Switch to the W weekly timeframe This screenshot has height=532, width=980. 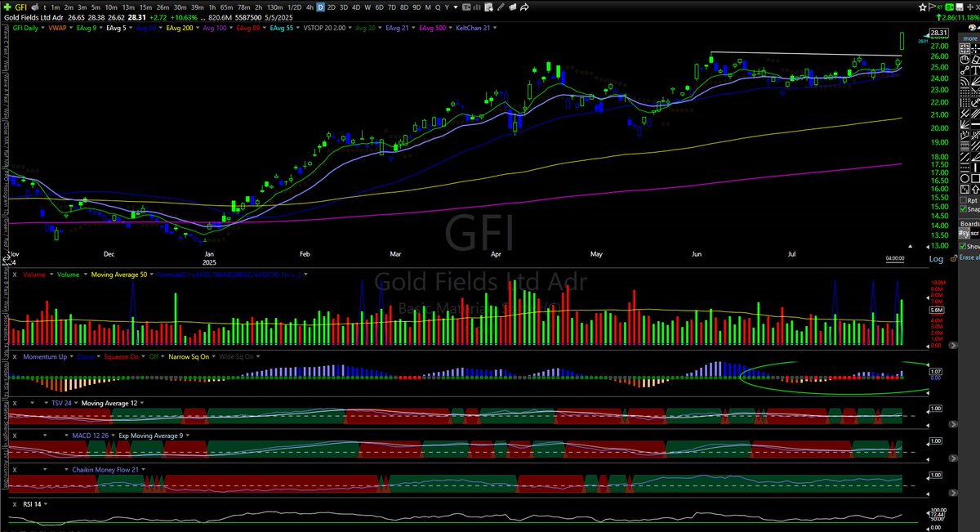[367, 7]
